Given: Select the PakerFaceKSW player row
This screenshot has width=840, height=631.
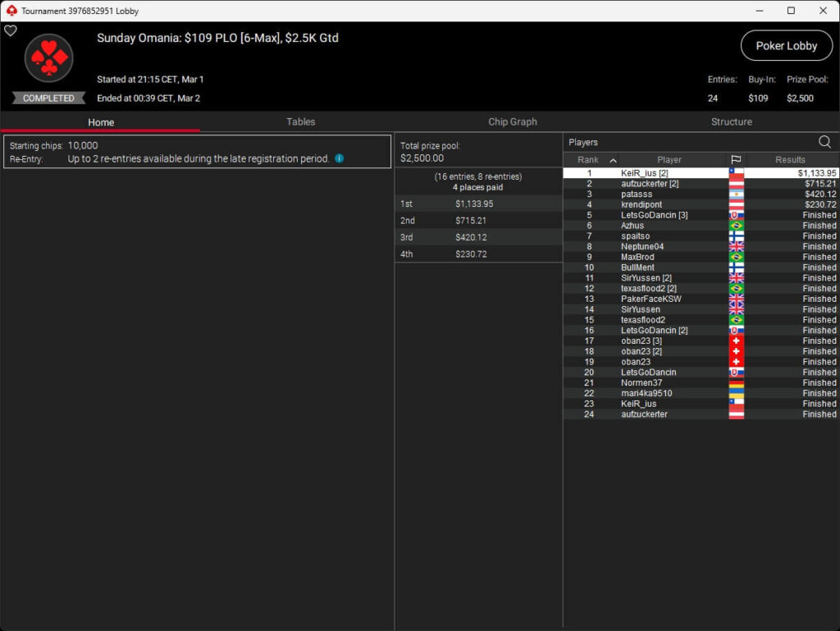Looking at the screenshot, I should point(651,299).
